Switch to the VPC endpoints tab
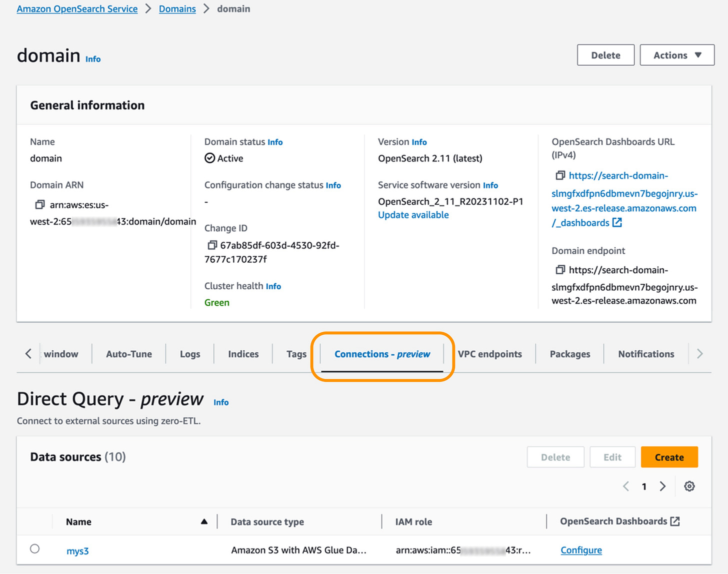The image size is (728, 574). point(490,354)
